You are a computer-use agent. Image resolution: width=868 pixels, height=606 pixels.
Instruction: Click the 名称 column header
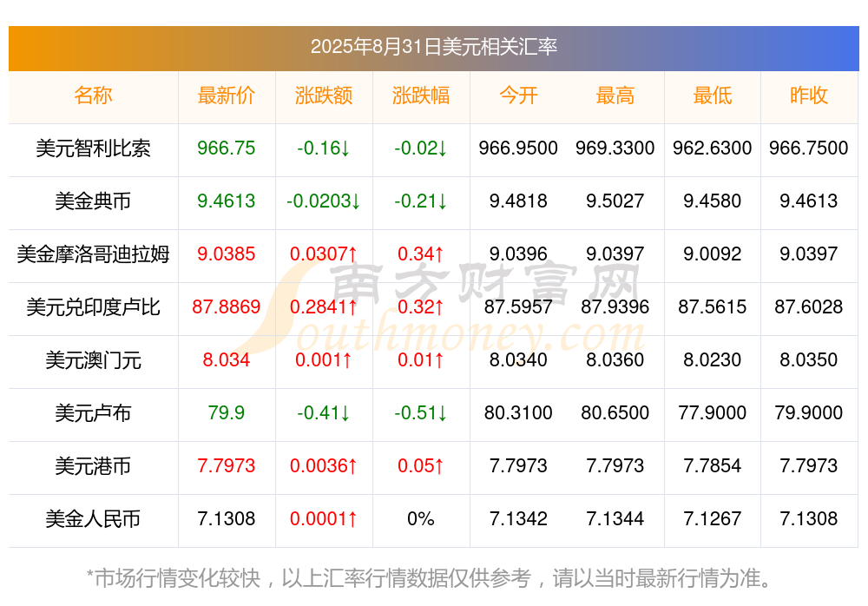[x=93, y=96]
